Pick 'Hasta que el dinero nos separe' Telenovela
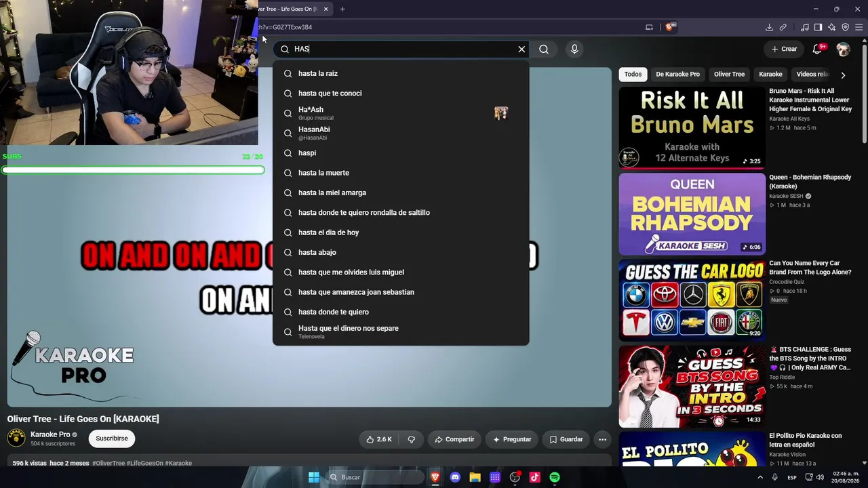The image size is (868, 488). click(x=401, y=332)
